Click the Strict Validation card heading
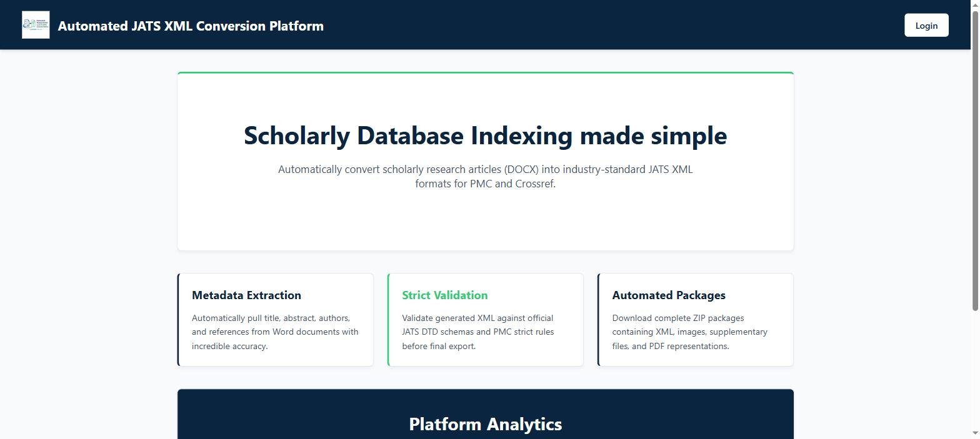980x439 pixels. tap(445, 295)
